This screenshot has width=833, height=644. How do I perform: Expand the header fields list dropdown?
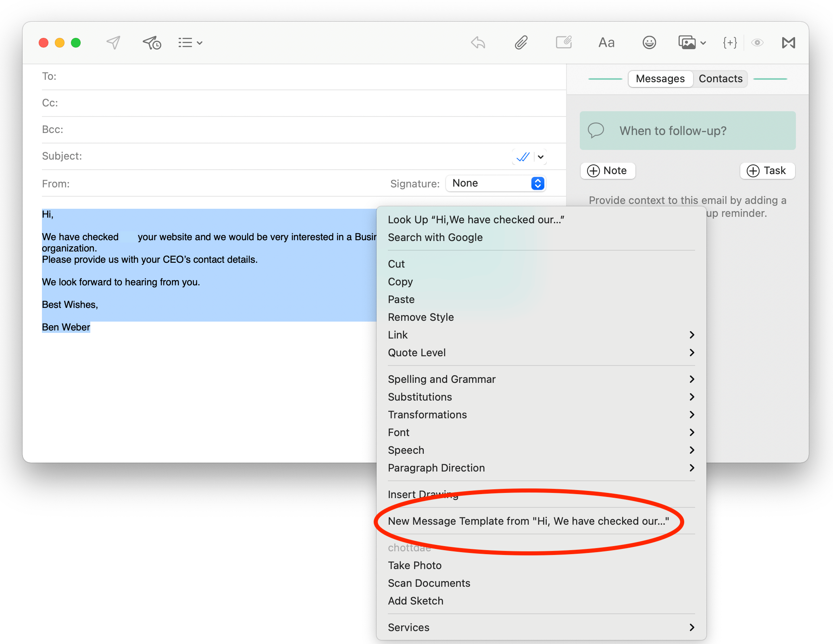(190, 42)
